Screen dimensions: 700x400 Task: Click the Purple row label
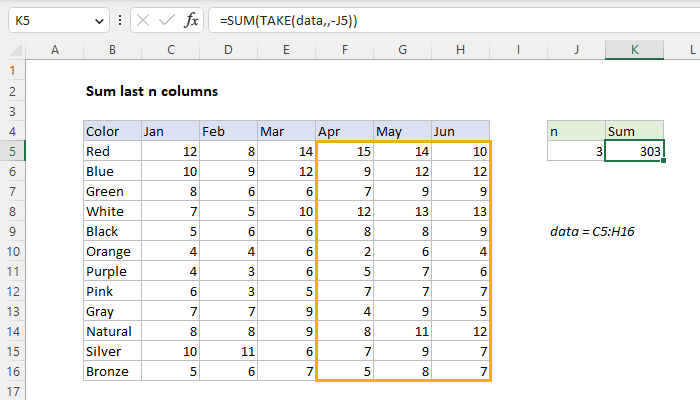coord(112,271)
